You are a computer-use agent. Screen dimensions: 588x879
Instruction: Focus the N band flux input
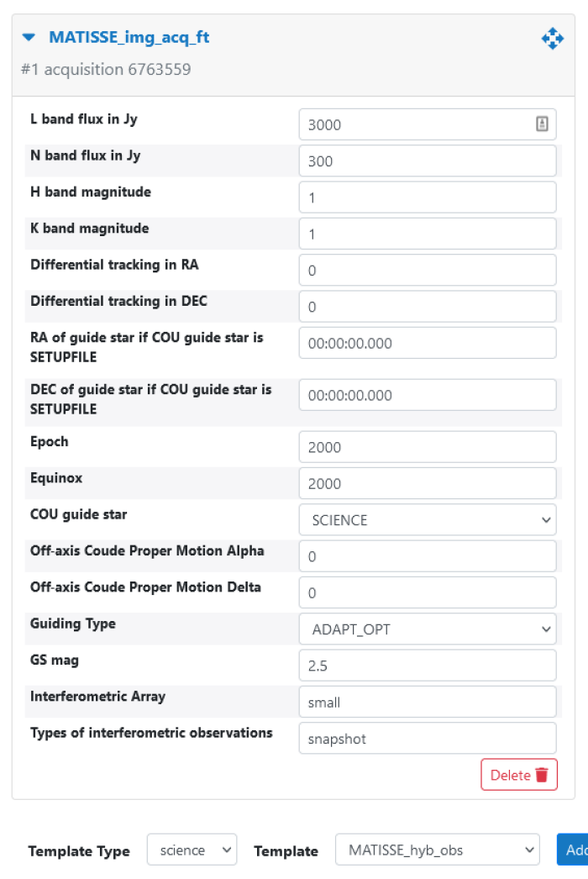pyautogui.click(x=428, y=161)
